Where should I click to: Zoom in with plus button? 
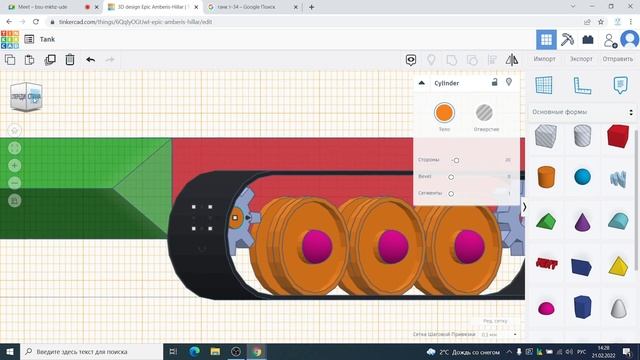[x=14, y=165]
